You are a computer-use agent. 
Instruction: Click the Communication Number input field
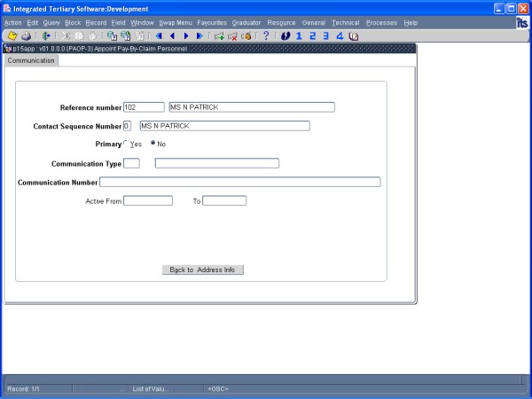(239, 182)
